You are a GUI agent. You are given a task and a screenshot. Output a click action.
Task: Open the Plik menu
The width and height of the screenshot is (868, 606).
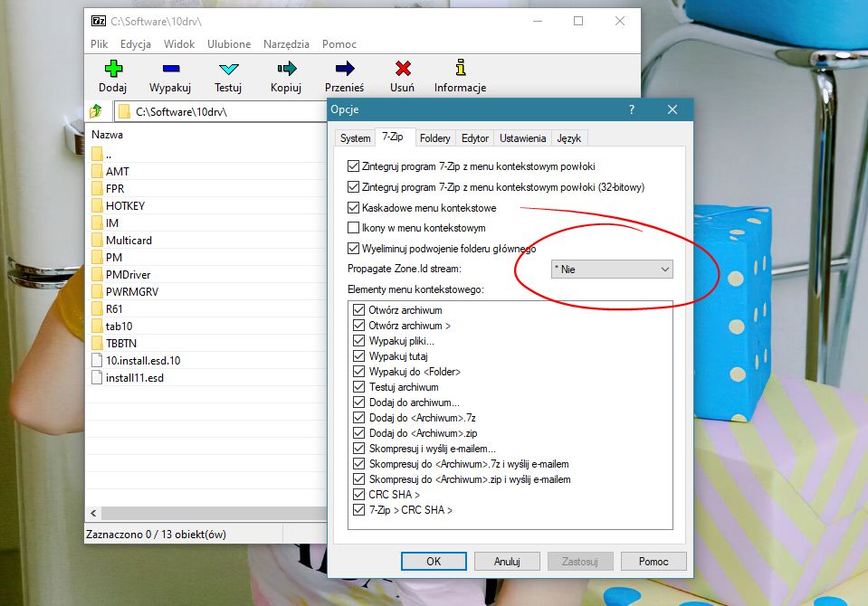(x=99, y=43)
